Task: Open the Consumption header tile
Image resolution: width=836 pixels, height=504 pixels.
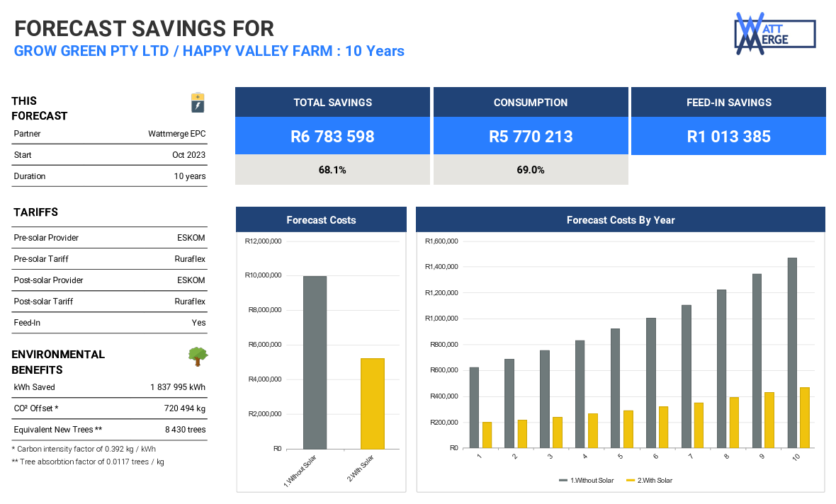Action: coord(531,103)
